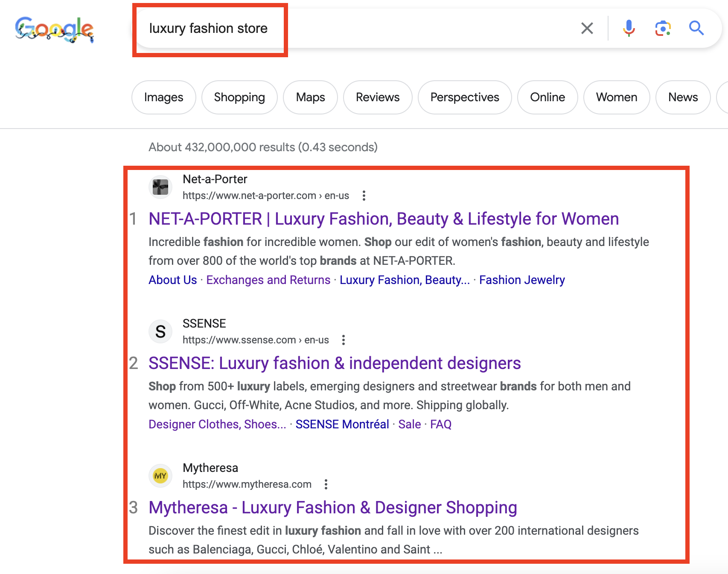Open SSENSE FAQ sitelink

(441, 424)
